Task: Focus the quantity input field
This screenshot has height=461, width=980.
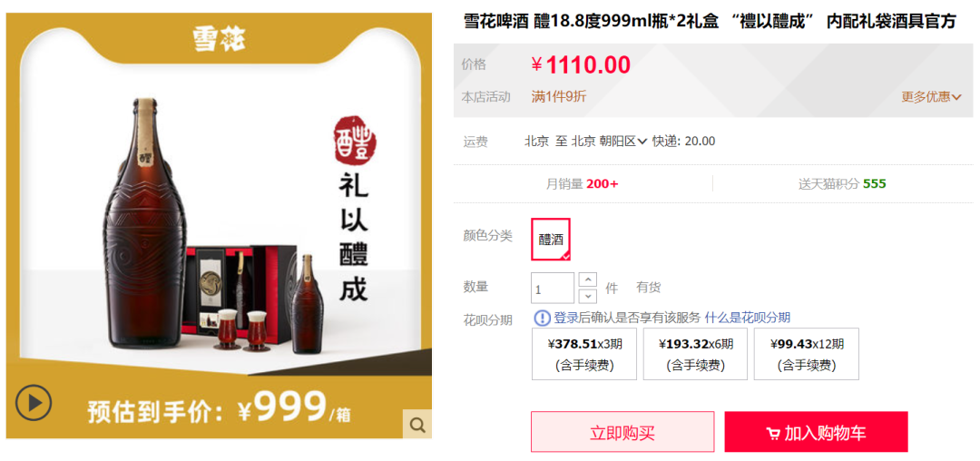Action: pos(553,288)
